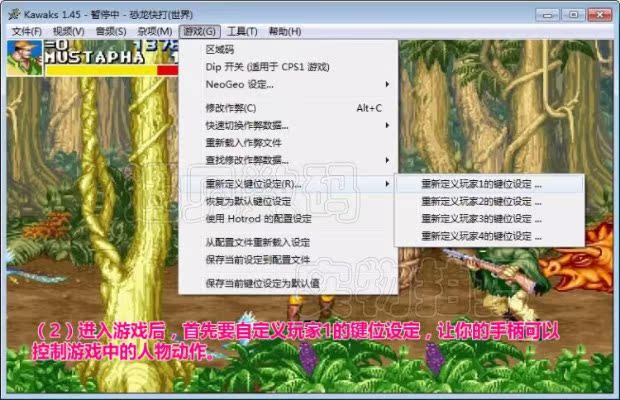Viewport: 620px width, 400px height.
Task: Click the Kawaks app icon in title bar
Action: pyautogui.click(x=15, y=14)
